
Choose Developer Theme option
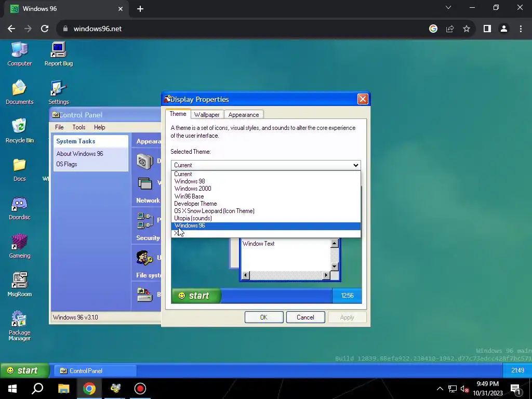[265, 204]
